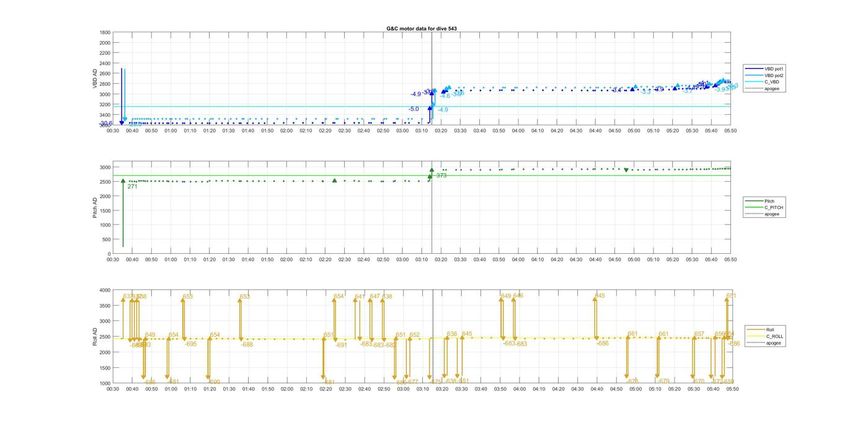Click the '02:00' time tick under the VBD plot
This screenshot has height=430, width=868.
[286, 130]
